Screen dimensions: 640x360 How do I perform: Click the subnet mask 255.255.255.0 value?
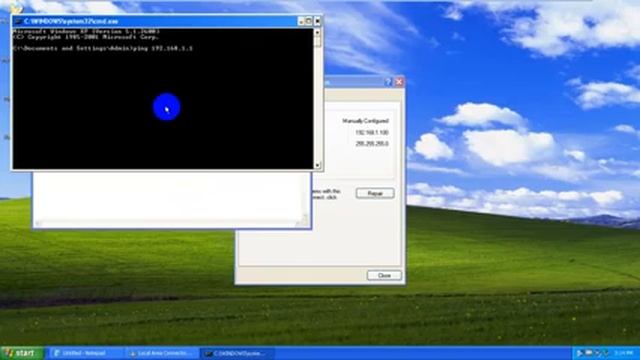tap(371, 144)
